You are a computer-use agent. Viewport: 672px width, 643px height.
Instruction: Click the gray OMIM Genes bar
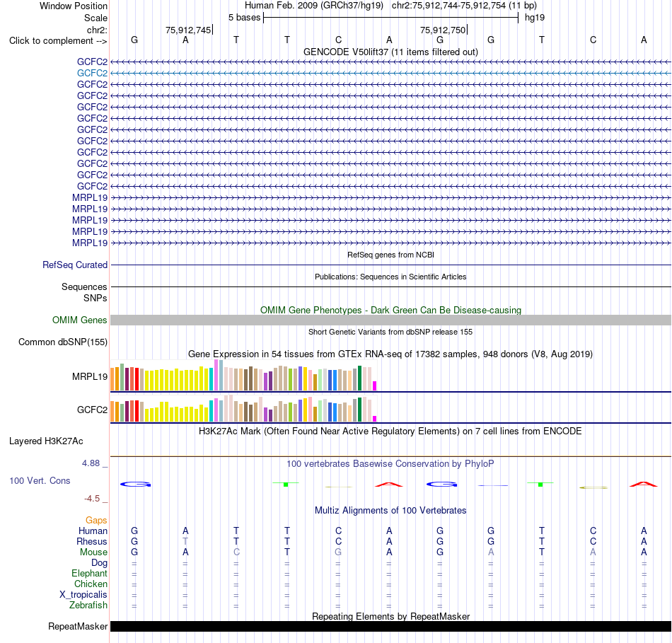[390, 320]
